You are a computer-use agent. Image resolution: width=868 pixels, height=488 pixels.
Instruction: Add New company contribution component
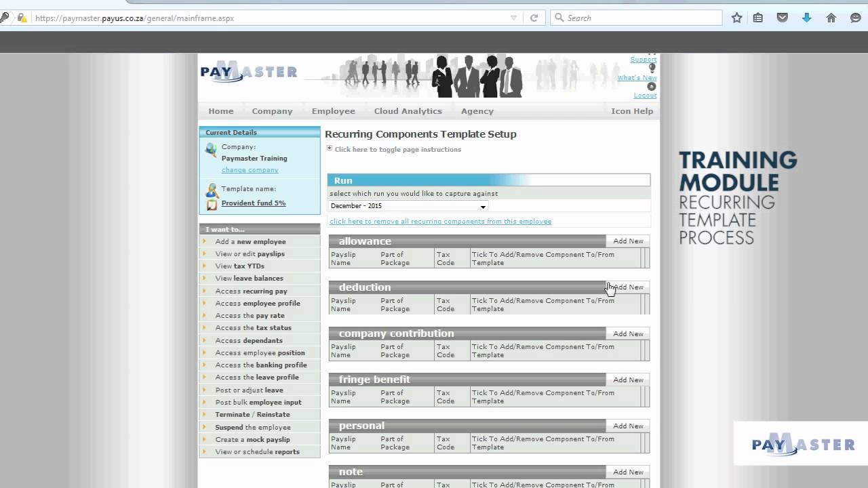pos(628,333)
